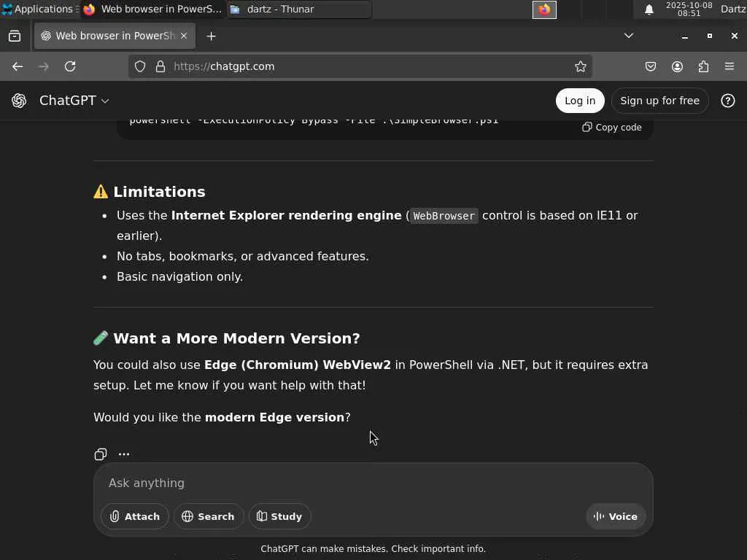747x560 pixels.
Task: Open the help question mark icon
Action: coord(727,101)
